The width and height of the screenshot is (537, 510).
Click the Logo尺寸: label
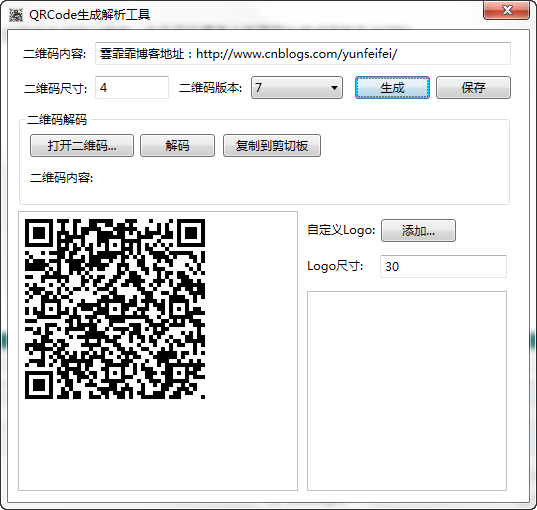[335, 266]
